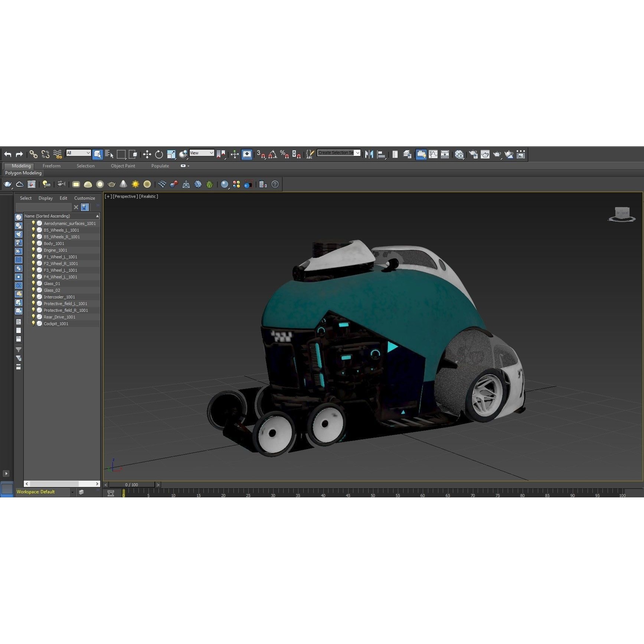Open the All selection filter dropdown

click(x=78, y=153)
